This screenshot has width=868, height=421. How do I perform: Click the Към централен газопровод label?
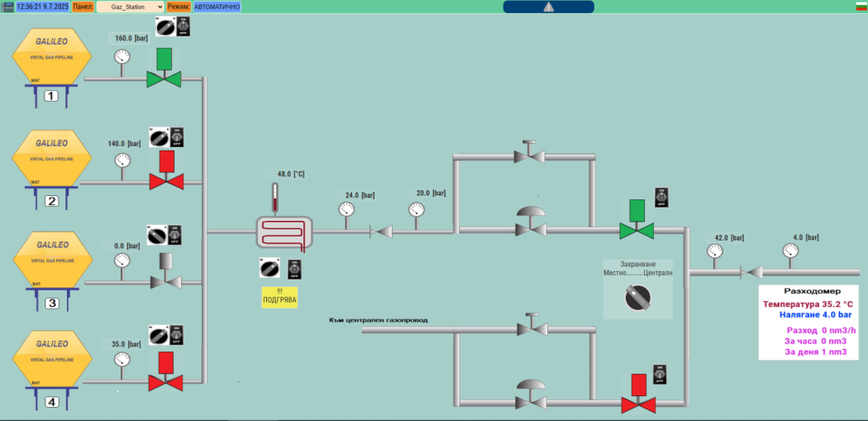pos(378,319)
